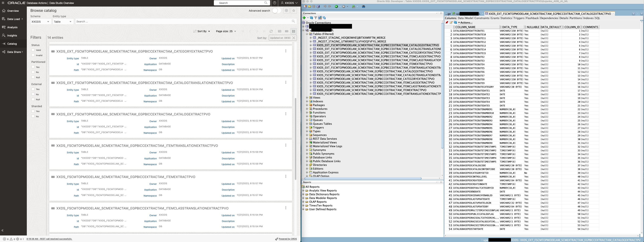Viewport: 644px width, 242px height.
Task: Click the Save All toolbar icon
Action: (x=318, y=7)
